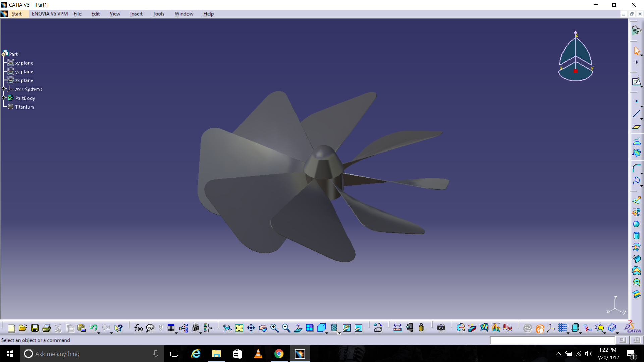Open the Design Table icon
The width and height of the screenshot is (644, 362).
[x=171, y=328]
